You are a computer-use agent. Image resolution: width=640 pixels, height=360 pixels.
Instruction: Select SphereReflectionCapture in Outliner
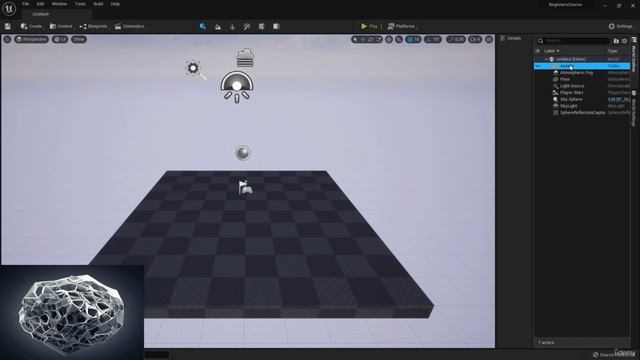(x=582, y=113)
